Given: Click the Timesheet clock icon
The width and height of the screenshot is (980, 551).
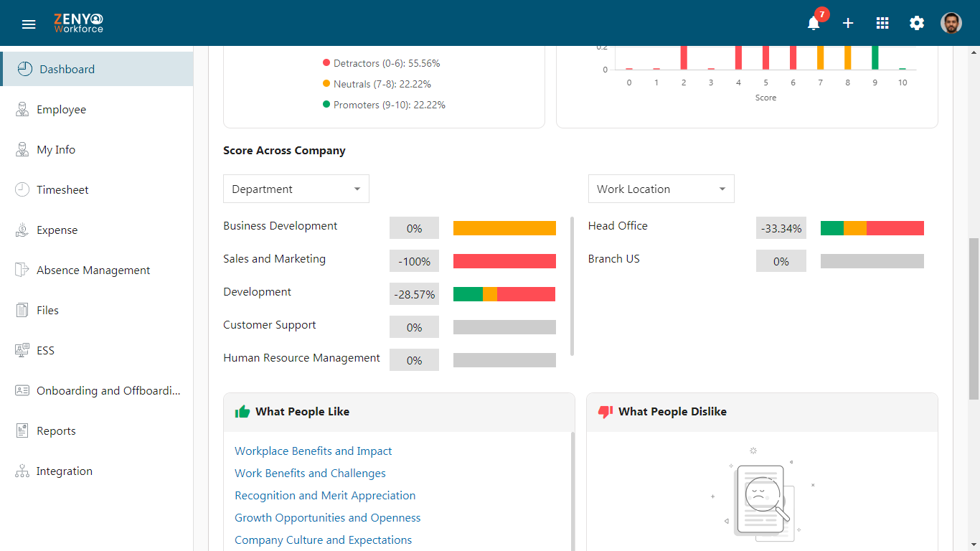Looking at the screenshot, I should [22, 189].
